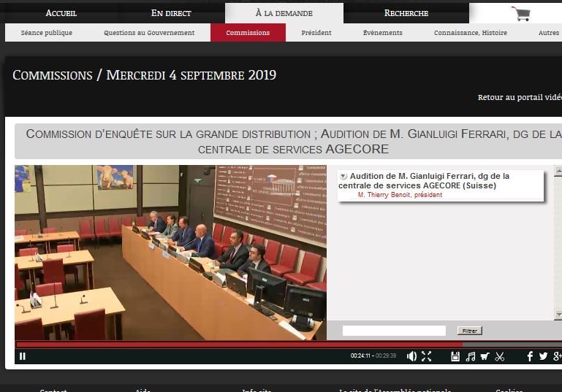Click the chapter list scroll-up arrow
562x392 pixels.
click(x=558, y=170)
